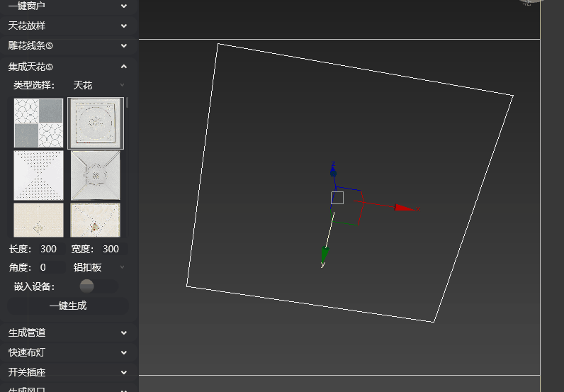
Task: Expand the 生成管道 rollout
Action: point(68,332)
